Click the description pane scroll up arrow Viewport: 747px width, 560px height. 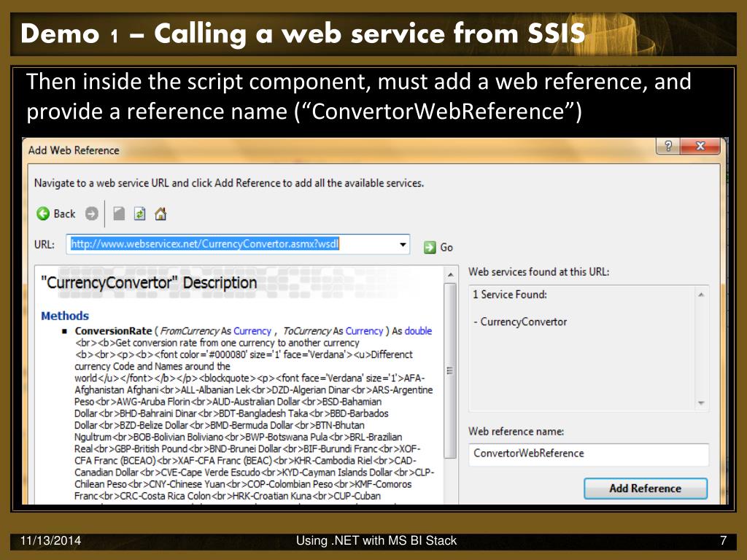450,275
